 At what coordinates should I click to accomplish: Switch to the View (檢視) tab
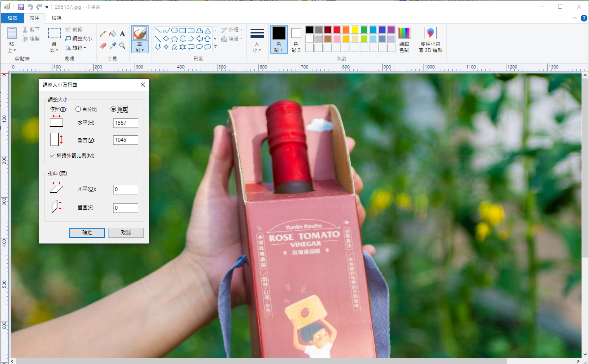pos(57,18)
